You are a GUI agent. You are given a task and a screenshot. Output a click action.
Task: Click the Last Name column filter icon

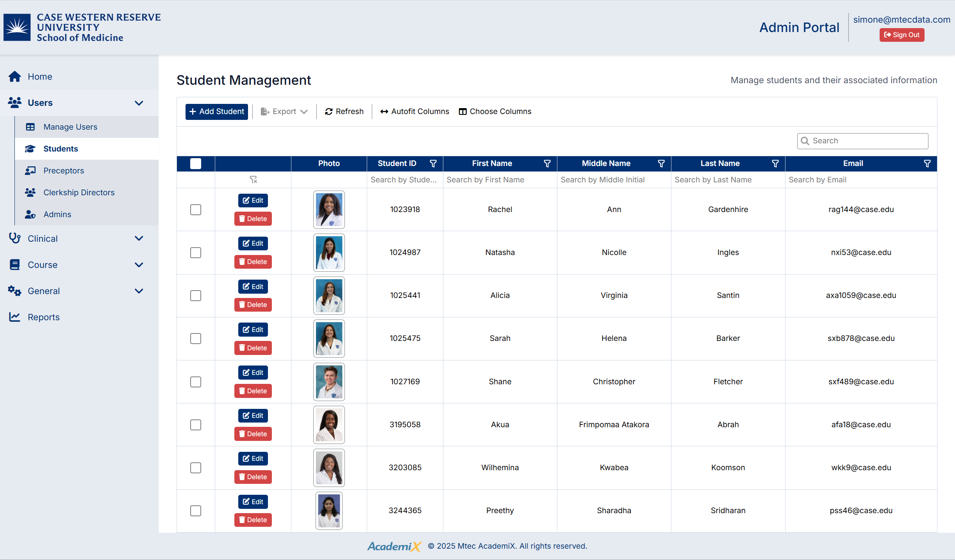[x=775, y=164]
